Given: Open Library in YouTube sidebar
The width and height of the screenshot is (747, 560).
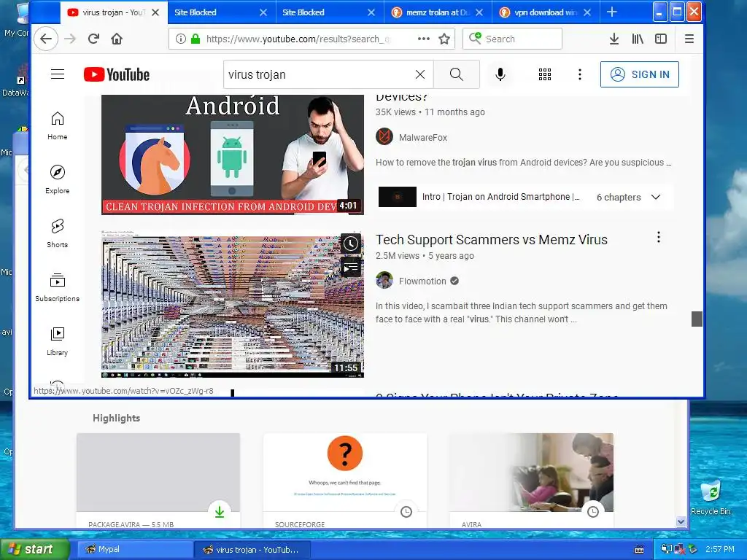Looking at the screenshot, I should pos(57,341).
